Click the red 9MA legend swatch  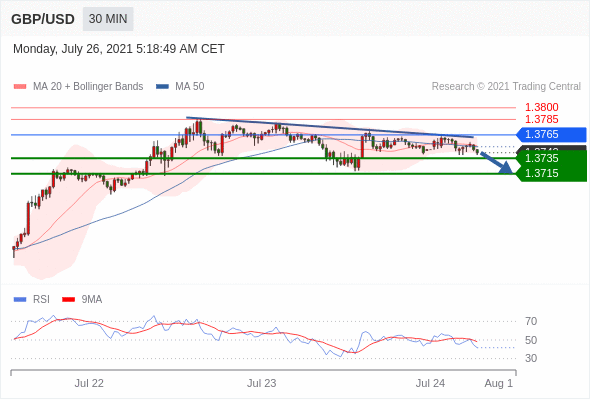[x=68, y=300]
